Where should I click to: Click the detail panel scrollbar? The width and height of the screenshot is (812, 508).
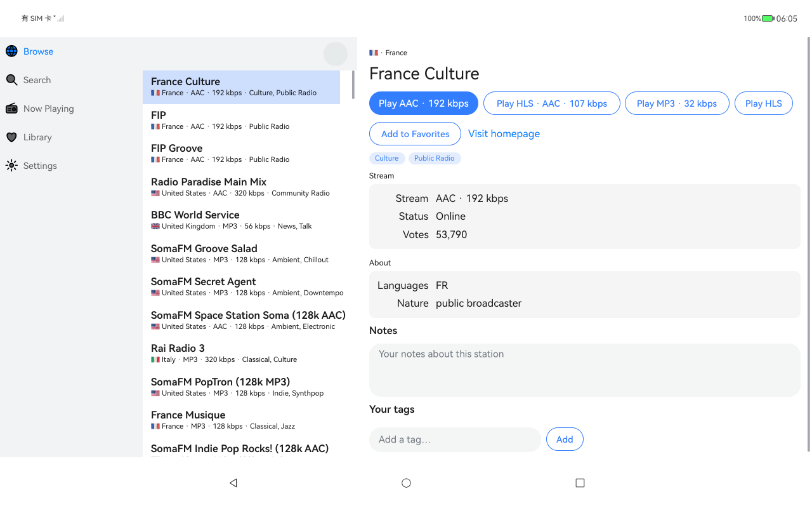pyautogui.click(x=808, y=244)
